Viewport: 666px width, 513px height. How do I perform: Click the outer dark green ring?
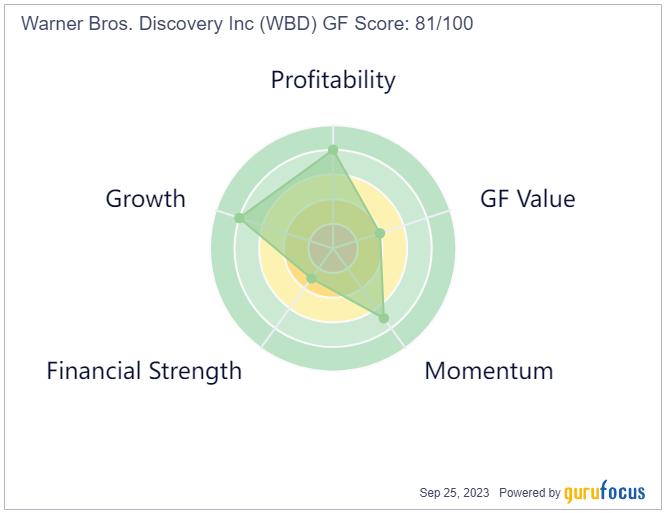(333, 359)
